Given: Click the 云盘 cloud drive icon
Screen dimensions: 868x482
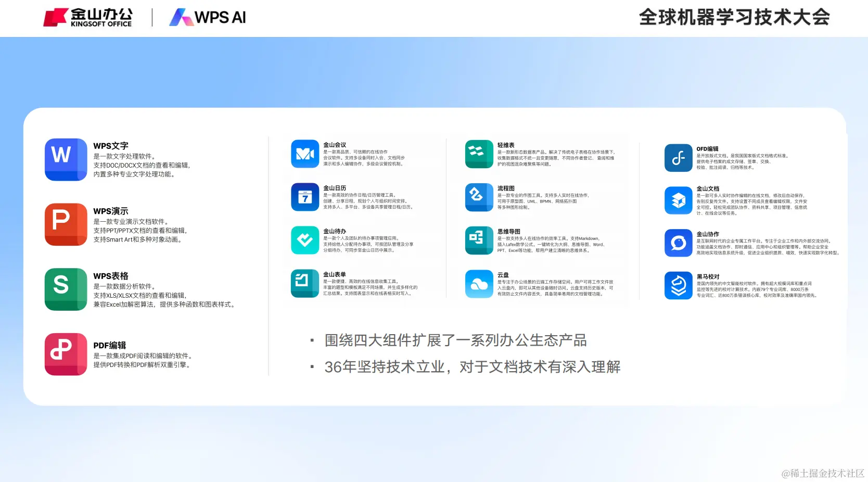Looking at the screenshot, I should [x=479, y=284].
